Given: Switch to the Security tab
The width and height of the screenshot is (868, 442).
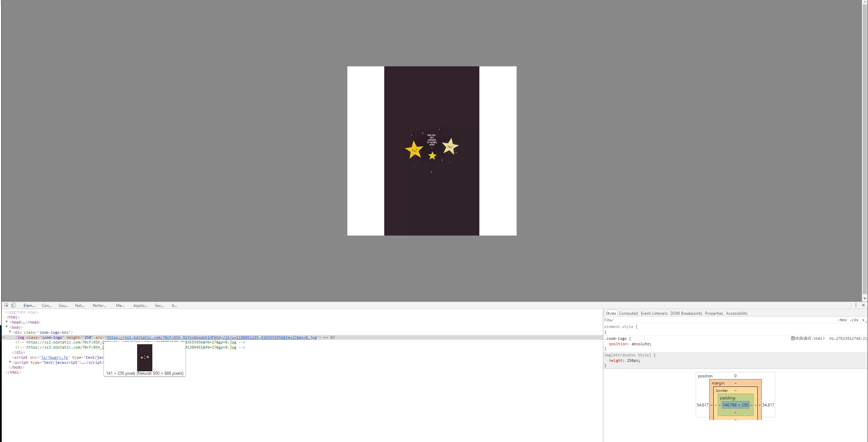Looking at the screenshot, I should [x=159, y=306].
